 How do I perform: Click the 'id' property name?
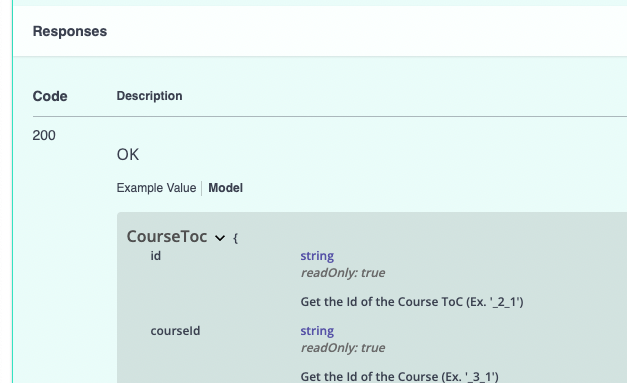pos(156,256)
